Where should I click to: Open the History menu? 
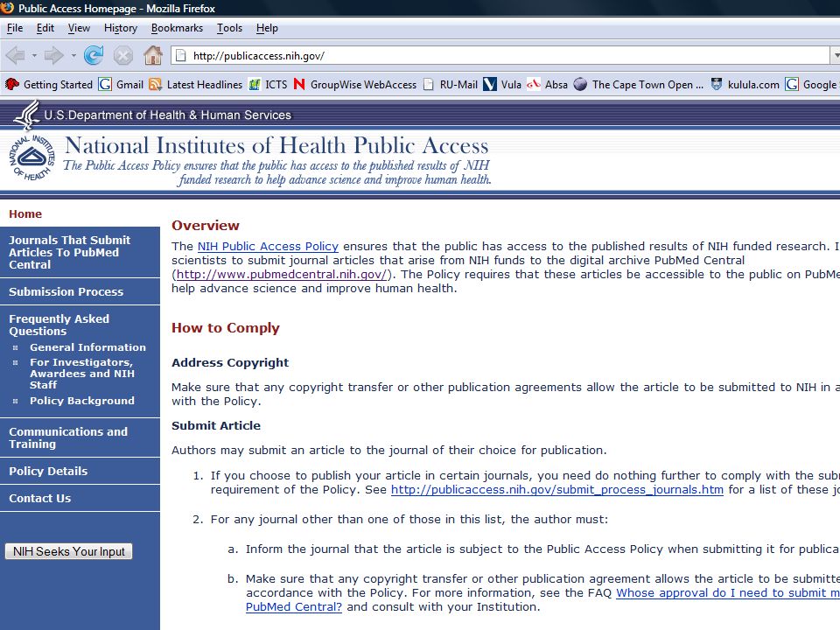[121, 28]
